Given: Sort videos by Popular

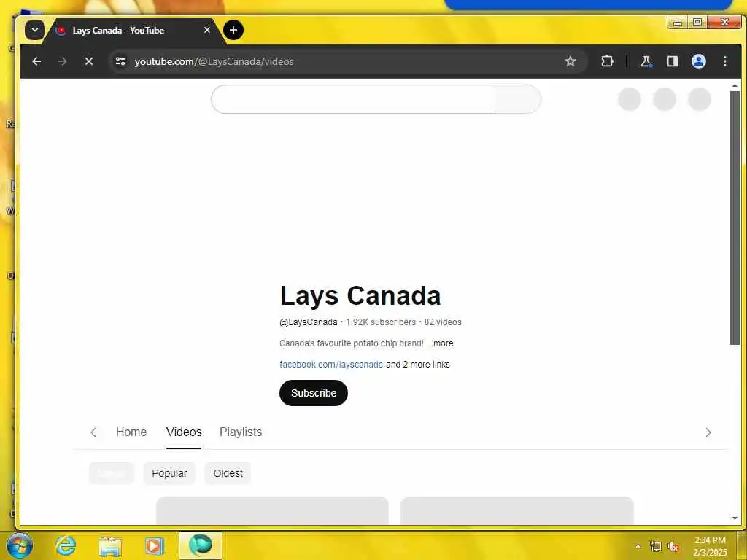Looking at the screenshot, I should point(169,473).
